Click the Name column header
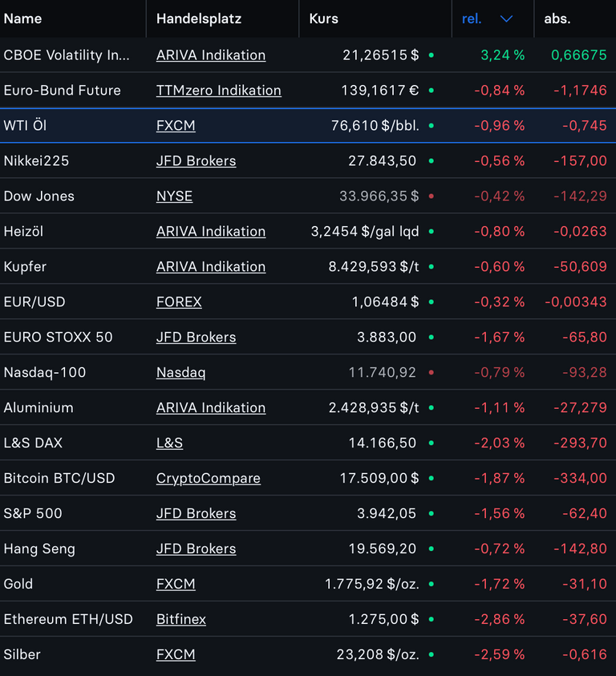Screen dimensions: 616x676 click(x=23, y=18)
